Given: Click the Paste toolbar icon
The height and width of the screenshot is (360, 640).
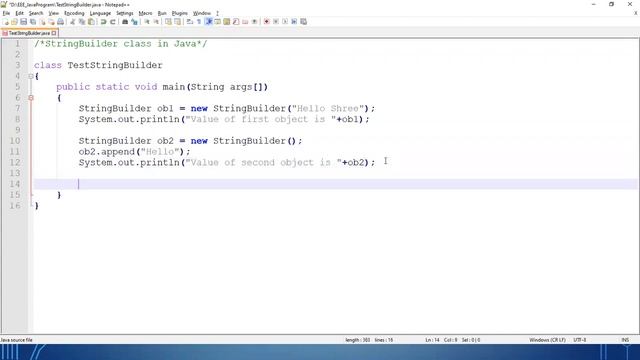Looking at the screenshot, I should pyautogui.click(x=91, y=22).
